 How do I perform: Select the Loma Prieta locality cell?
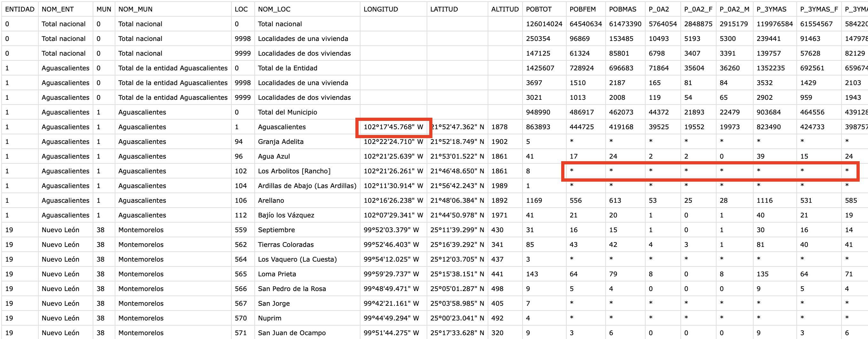coord(277,274)
